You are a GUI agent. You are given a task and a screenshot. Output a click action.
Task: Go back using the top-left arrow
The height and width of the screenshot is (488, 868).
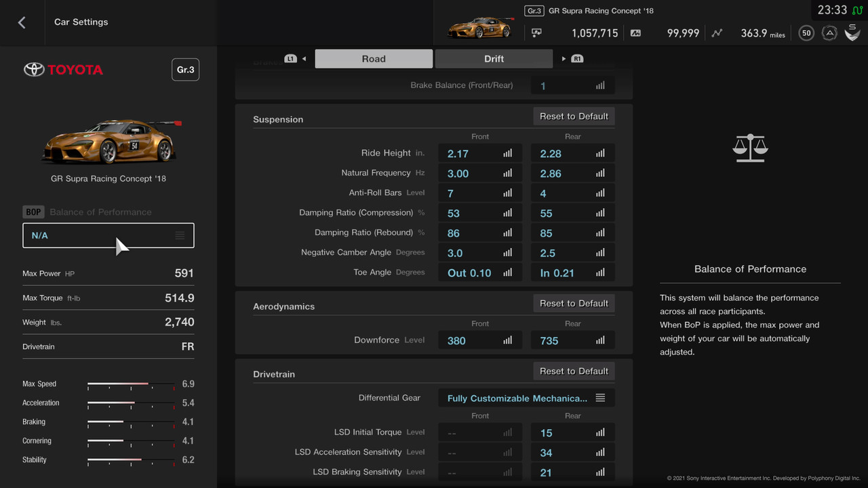(x=22, y=22)
